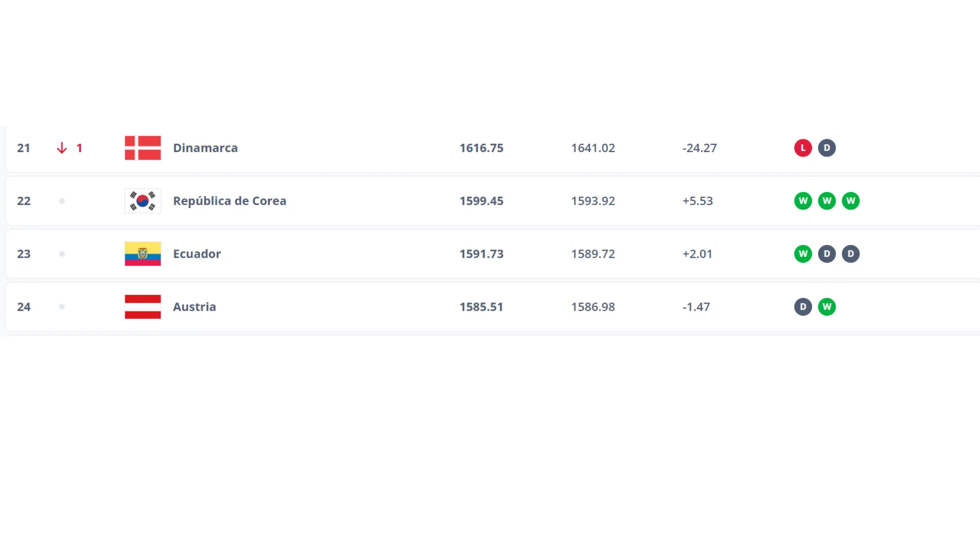Click Austria's gray D result badge
980x551 pixels.
click(803, 307)
